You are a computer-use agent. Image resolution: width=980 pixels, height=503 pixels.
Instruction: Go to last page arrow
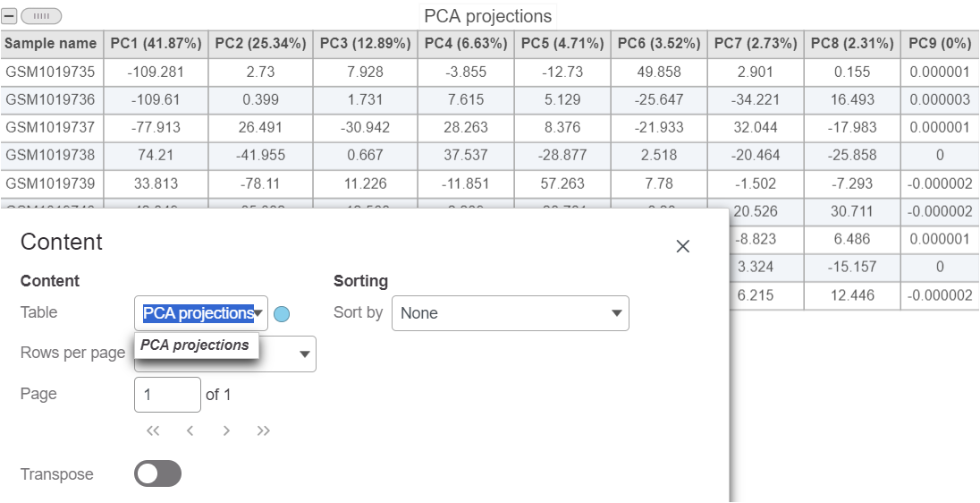[263, 431]
